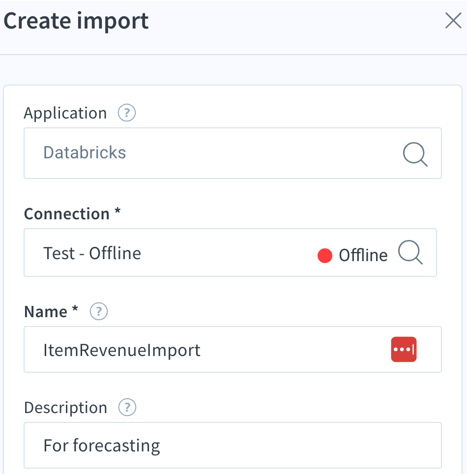Open the Application help tooltip icon
467x476 pixels.
pos(126,113)
